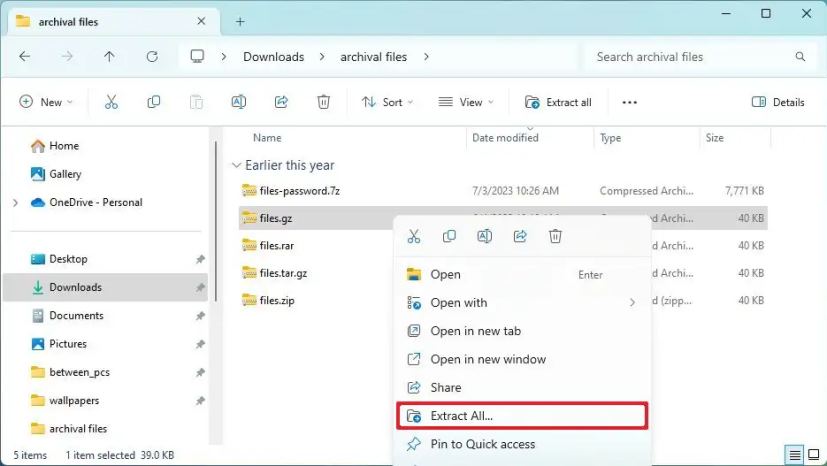The image size is (827, 466).
Task: Open Home in the navigation pane
Action: pos(55,146)
